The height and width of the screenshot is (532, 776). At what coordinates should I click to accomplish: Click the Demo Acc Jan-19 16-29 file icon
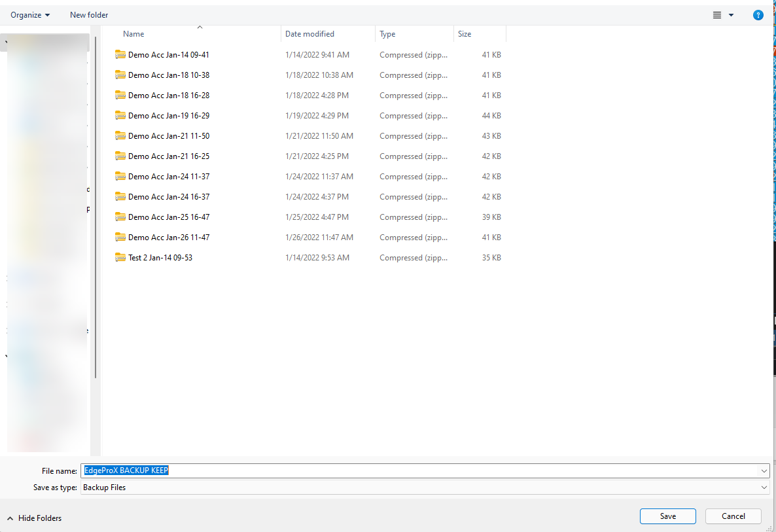tap(120, 116)
